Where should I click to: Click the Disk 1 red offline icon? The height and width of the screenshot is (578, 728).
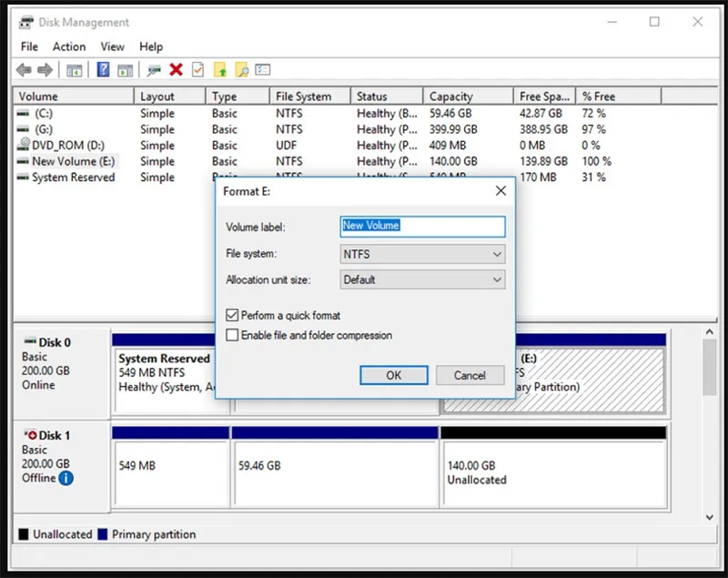(30, 435)
